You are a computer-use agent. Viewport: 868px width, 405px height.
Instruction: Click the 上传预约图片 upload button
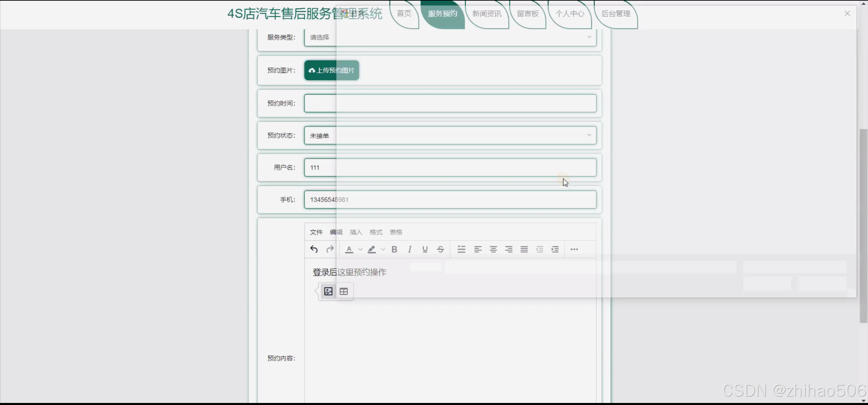(x=331, y=70)
